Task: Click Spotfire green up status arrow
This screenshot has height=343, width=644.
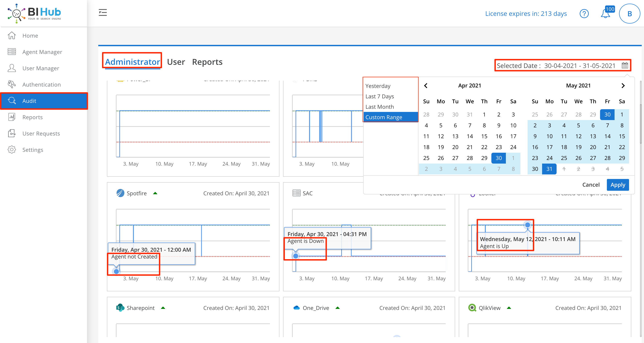Action: coord(155,193)
